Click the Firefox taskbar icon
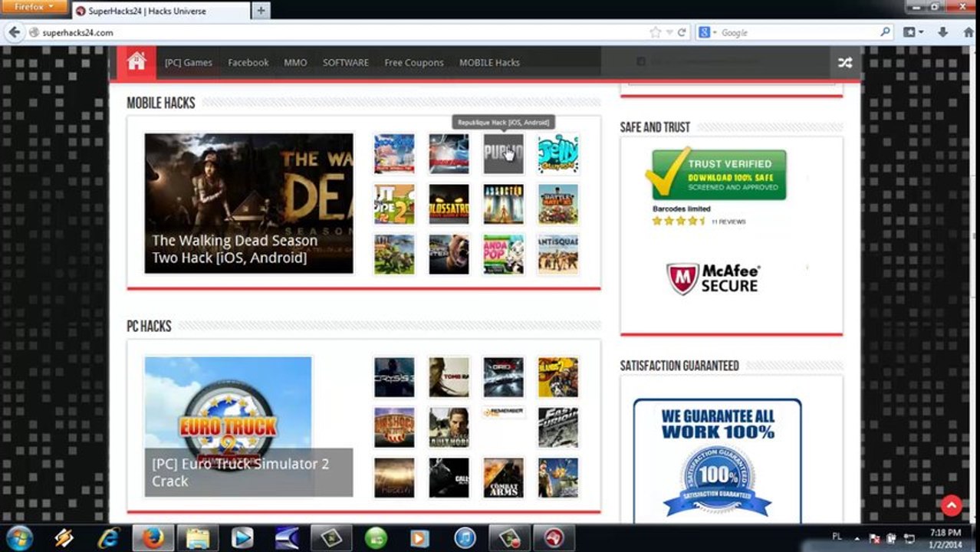Viewport: 980px width, 552px height. click(153, 538)
